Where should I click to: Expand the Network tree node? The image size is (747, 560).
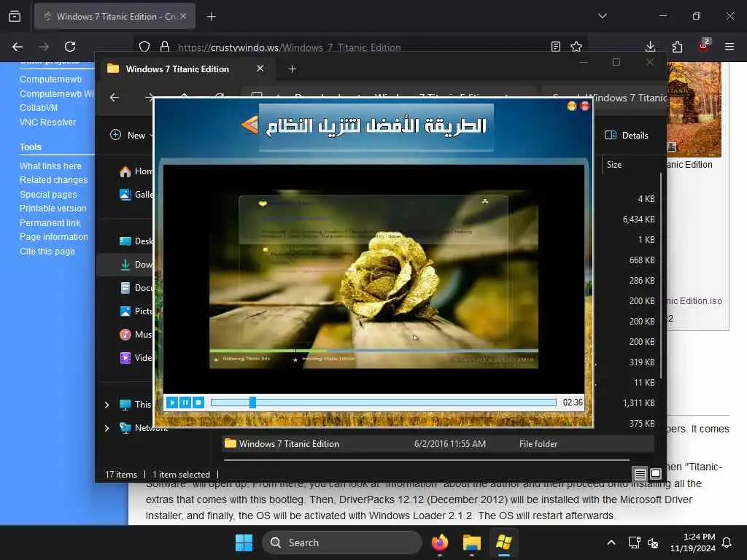click(107, 428)
